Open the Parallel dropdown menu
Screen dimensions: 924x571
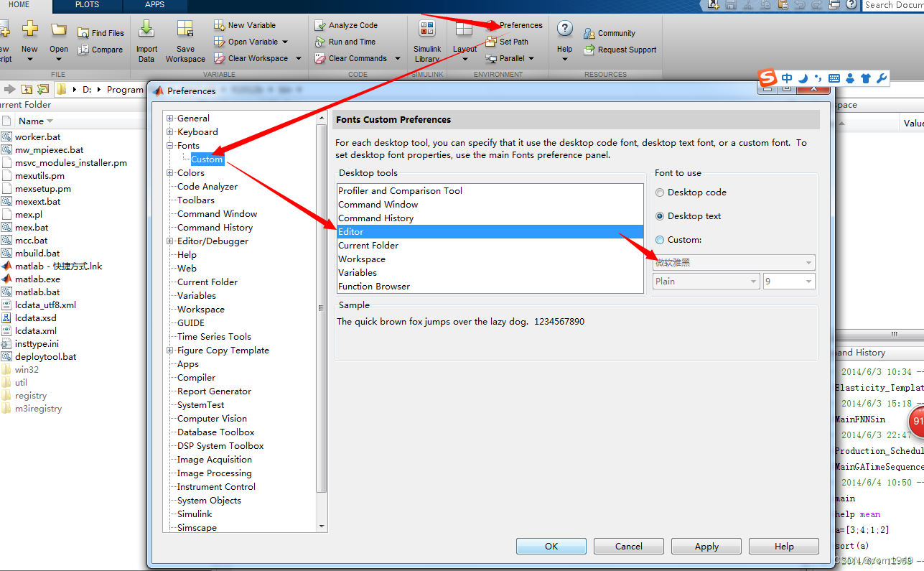510,59
